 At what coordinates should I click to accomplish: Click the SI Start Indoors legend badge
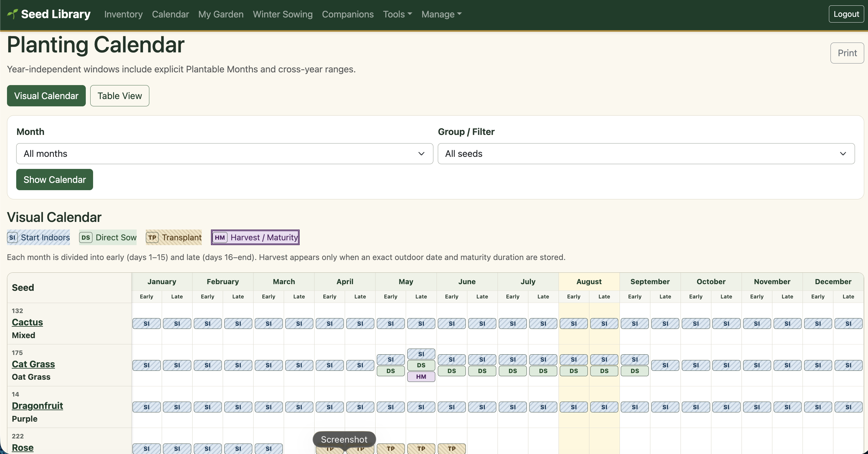pos(38,237)
